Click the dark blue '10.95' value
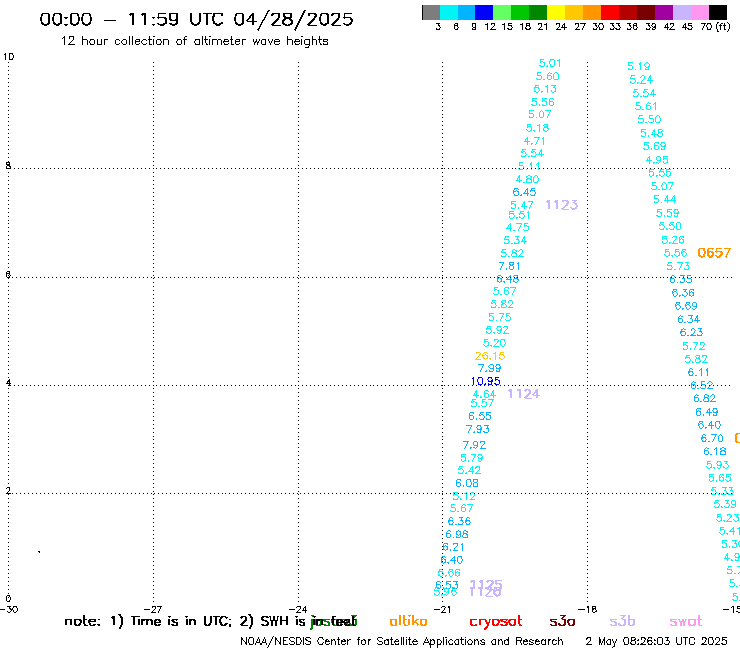This screenshot has height=650, width=740. tap(486, 381)
